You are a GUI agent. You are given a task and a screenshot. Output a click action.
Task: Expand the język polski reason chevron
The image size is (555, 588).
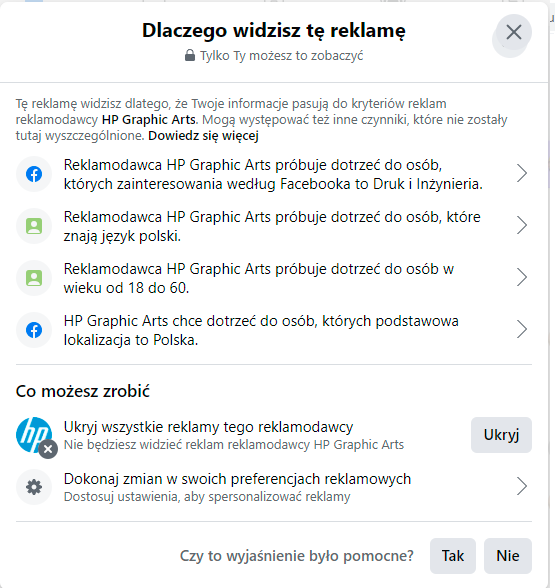[522, 225]
